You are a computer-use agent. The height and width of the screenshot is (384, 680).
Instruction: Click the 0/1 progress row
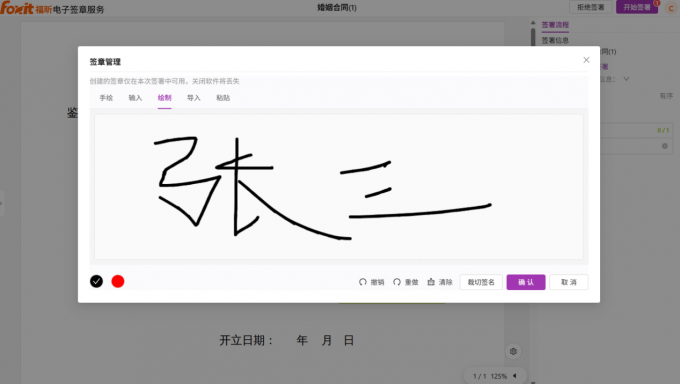(x=636, y=130)
